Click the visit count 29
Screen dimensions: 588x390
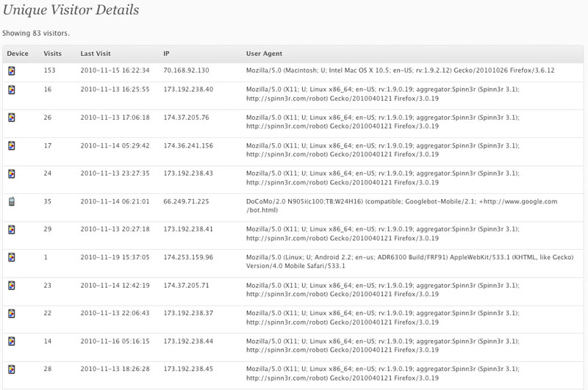tap(48, 229)
